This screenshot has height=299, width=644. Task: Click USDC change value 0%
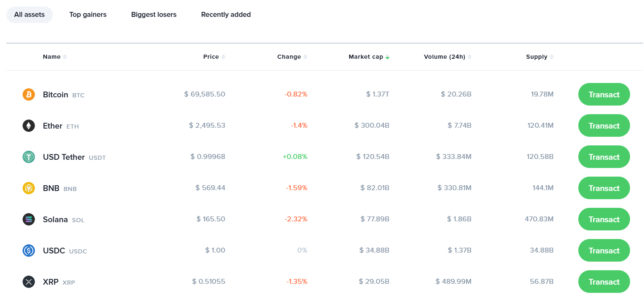(303, 250)
